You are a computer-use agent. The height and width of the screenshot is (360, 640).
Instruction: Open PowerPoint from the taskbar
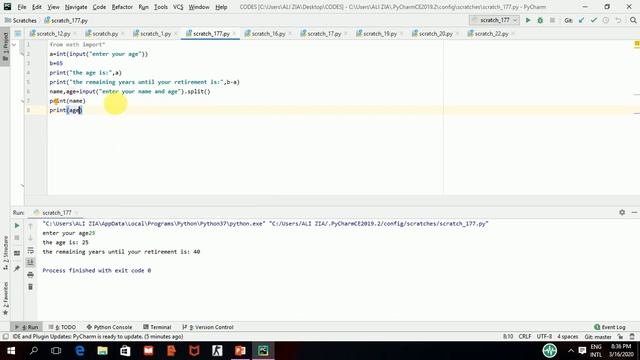[x=240, y=351]
